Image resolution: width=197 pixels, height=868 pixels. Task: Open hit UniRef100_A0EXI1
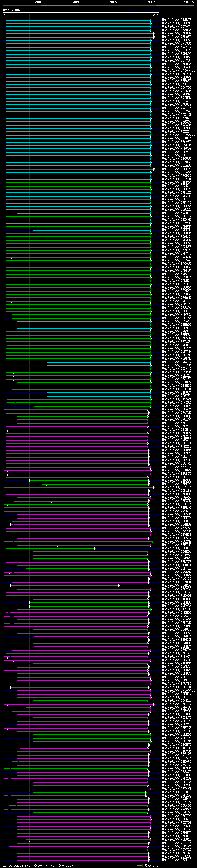tap(177, 446)
